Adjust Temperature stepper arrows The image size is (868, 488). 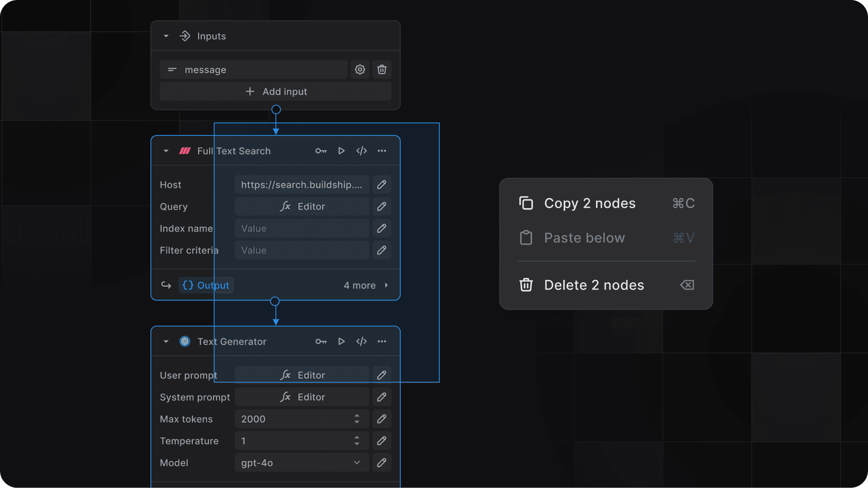[x=357, y=441]
